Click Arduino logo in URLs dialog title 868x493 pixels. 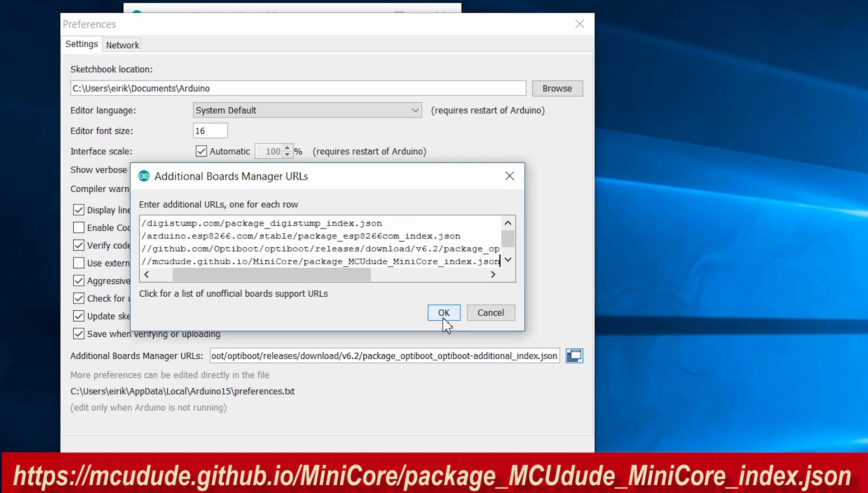144,176
